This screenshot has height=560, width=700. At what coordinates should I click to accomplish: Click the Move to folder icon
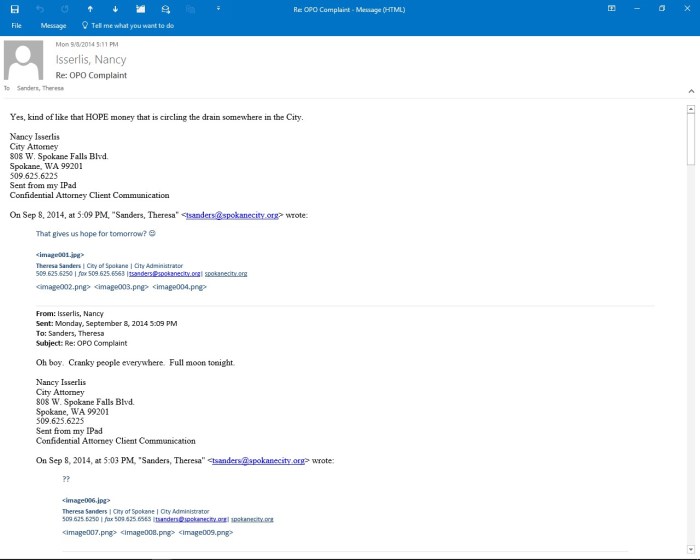tap(141, 8)
